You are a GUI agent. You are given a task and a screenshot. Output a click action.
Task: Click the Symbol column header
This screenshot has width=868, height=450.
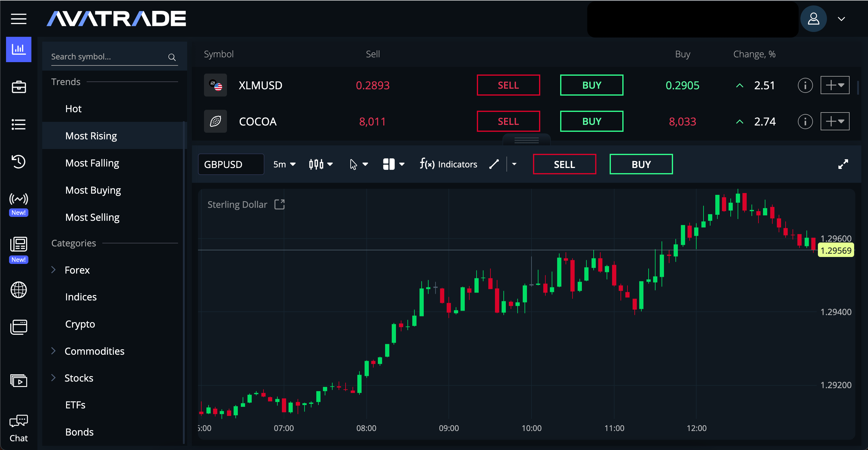click(x=219, y=54)
